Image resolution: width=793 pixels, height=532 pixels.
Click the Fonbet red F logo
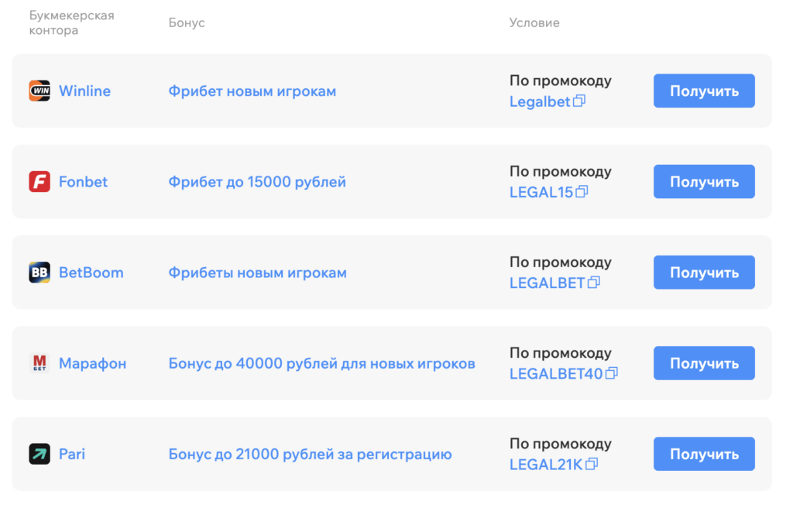click(39, 181)
